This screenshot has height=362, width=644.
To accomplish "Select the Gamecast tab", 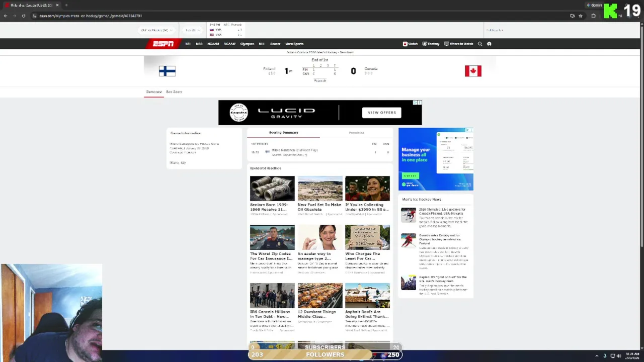I will coord(154,92).
